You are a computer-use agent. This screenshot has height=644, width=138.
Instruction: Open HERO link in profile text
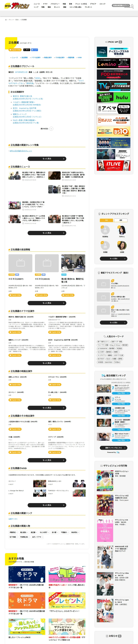click(x=38, y=78)
